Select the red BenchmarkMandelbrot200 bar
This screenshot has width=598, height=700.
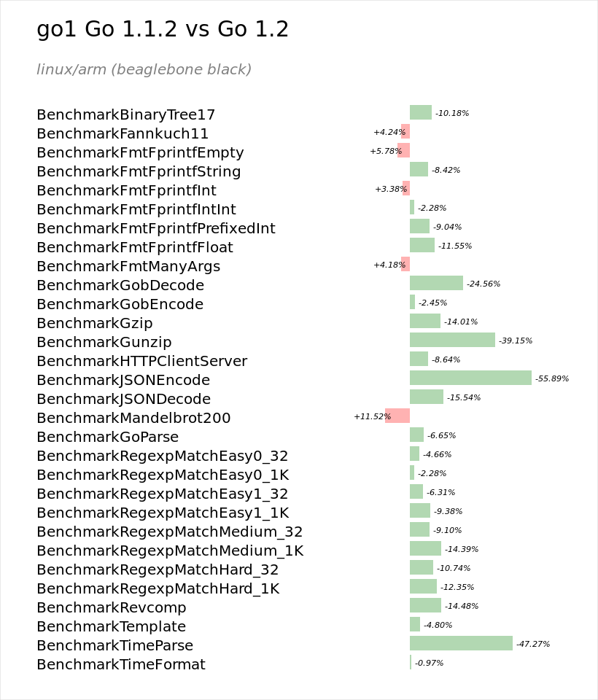(397, 416)
